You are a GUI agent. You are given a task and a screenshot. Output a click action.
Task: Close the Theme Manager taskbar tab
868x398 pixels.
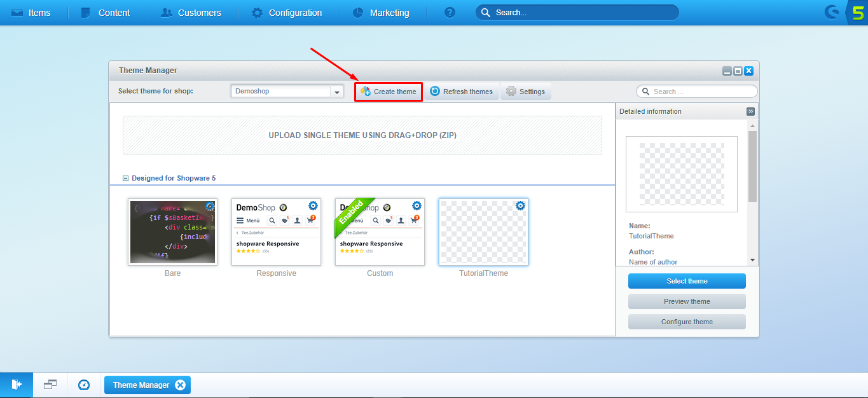click(x=180, y=385)
